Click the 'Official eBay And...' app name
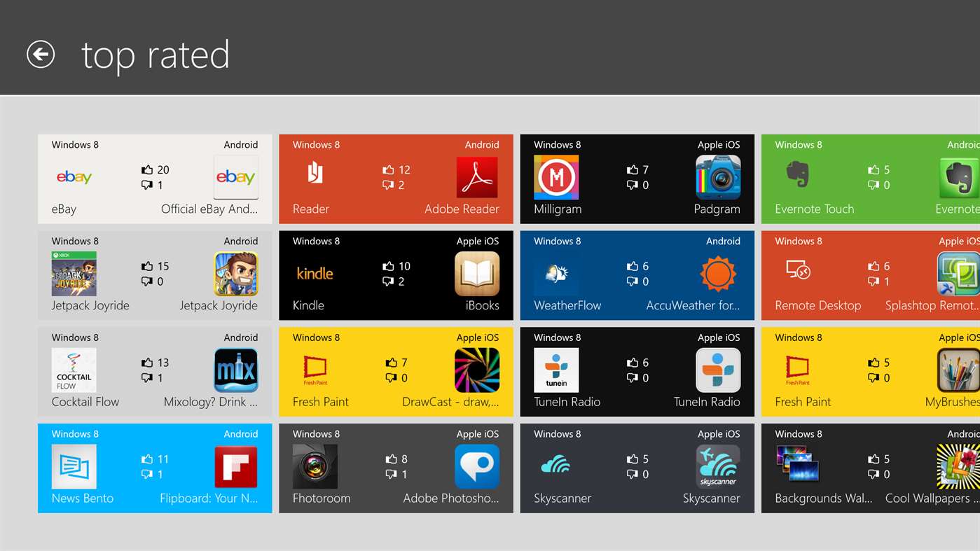This screenshot has width=980, height=551. 209,209
